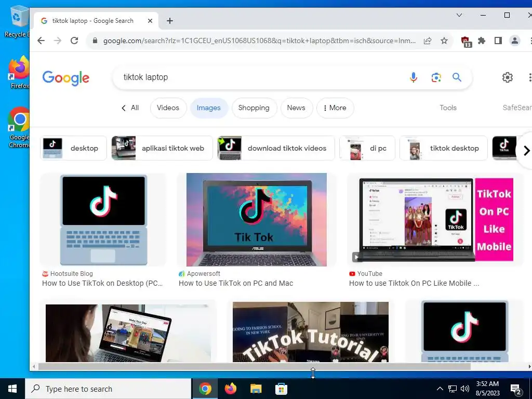Select the Google Chrome desktop shortcut
Viewport: 532px width, 399px height.
tap(19, 128)
